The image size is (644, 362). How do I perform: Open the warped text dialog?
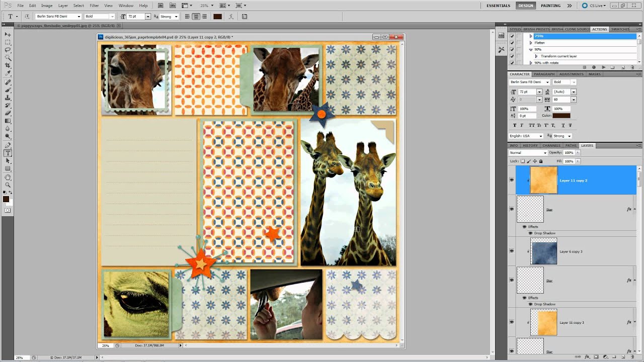click(x=231, y=17)
